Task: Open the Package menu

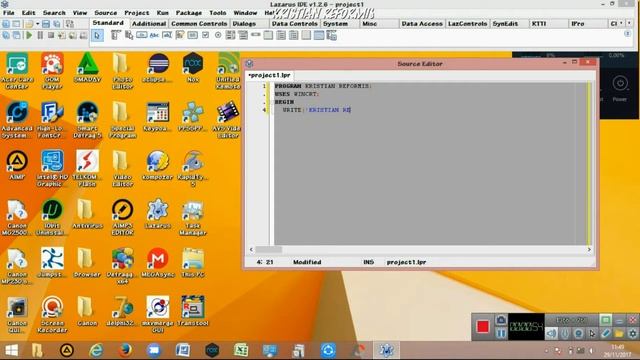Action: pyautogui.click(x=189, y=13)
